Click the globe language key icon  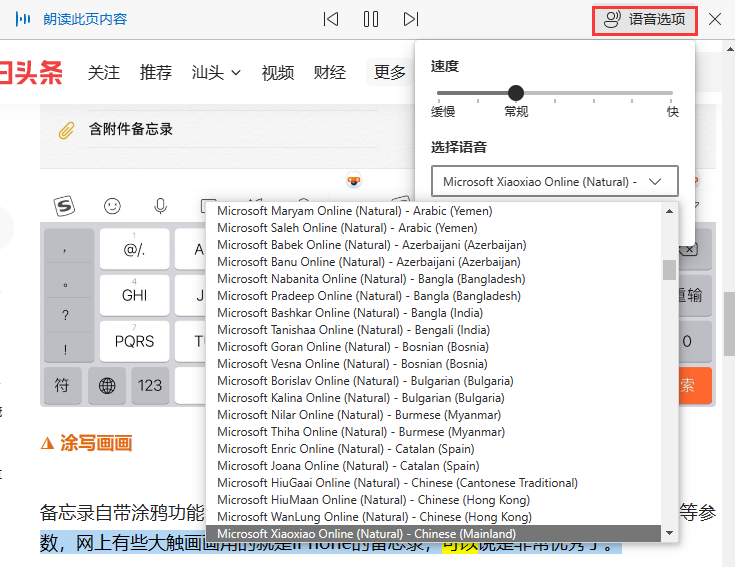point(107,386)
